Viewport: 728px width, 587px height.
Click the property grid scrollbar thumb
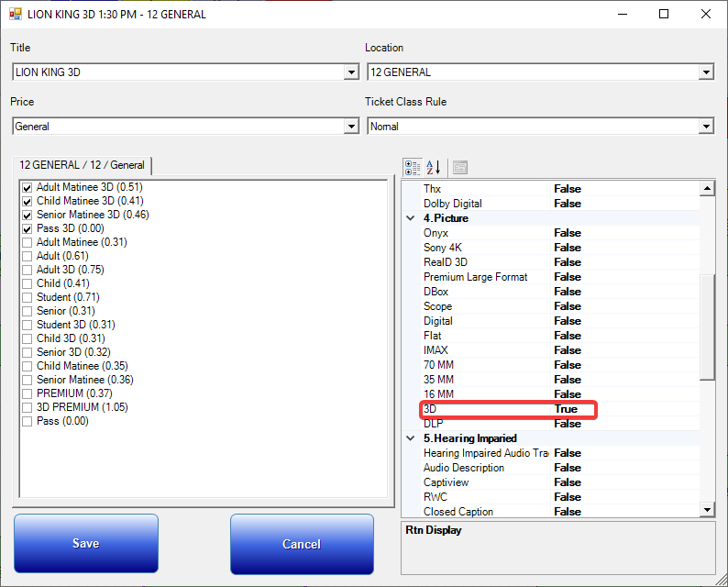[707, 327]
